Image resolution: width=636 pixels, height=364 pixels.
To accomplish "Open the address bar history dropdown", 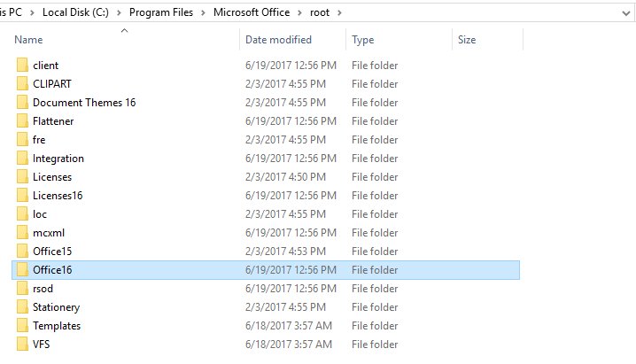I will 626,13.
